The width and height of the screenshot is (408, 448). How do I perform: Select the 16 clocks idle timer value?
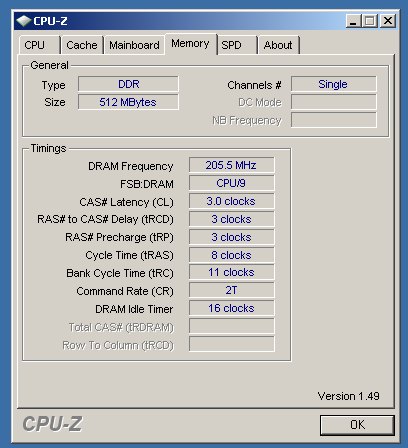pyautogui.click(x=232, y=308)
